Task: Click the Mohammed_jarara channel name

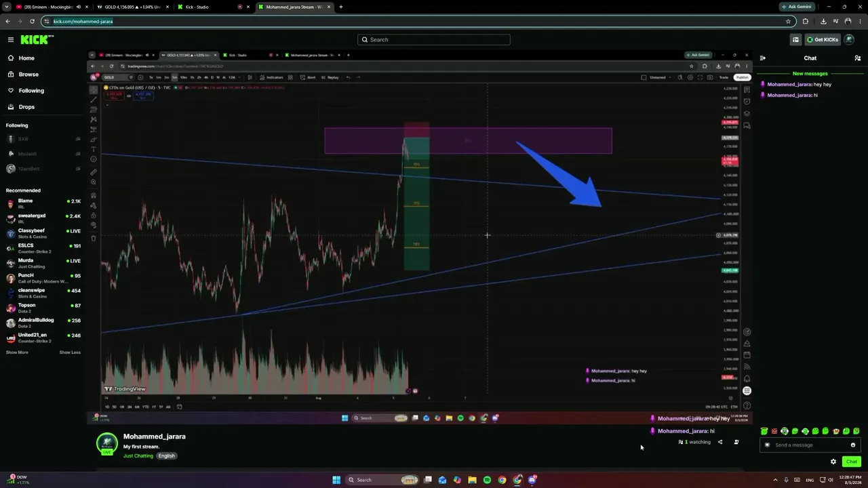Action: point(155,436)
